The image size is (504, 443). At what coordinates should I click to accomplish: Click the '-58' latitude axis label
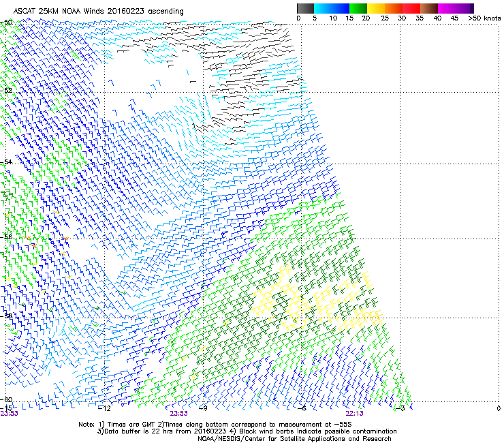pos(6,316)
